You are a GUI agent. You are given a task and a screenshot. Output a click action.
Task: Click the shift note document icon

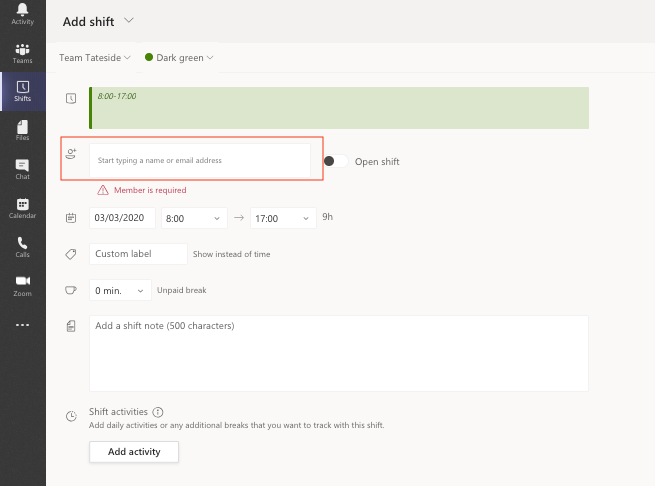pyautogui.click(x=71, y=326)
